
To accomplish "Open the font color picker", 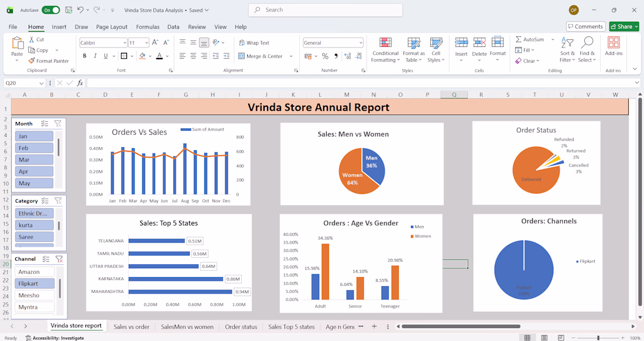I will click(167, 56).
